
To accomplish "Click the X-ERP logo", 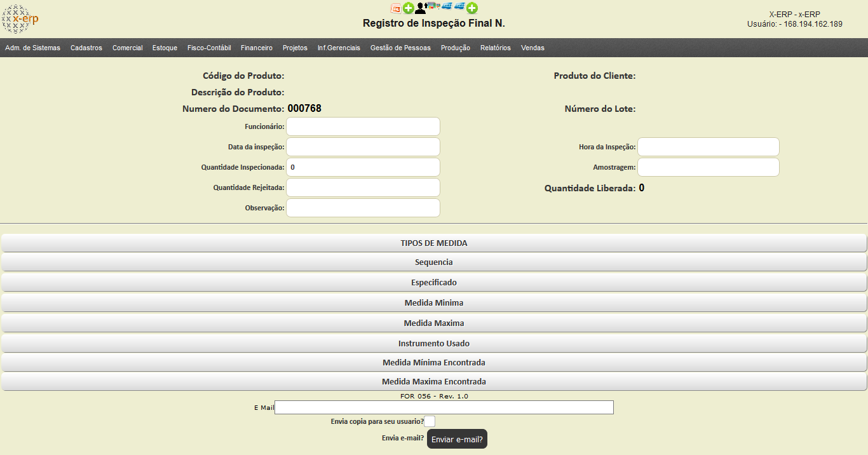I will tap(20, 19).
